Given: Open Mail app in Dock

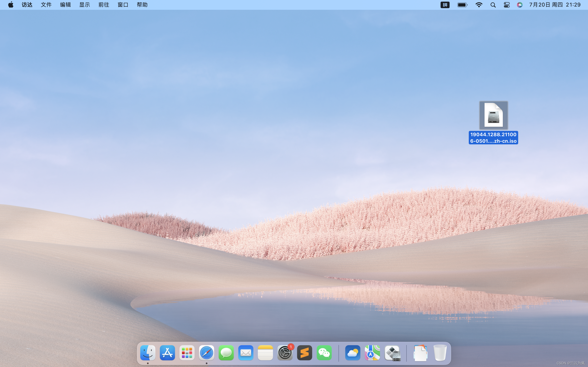Looking at the screenshot, I should click(246, 353).
